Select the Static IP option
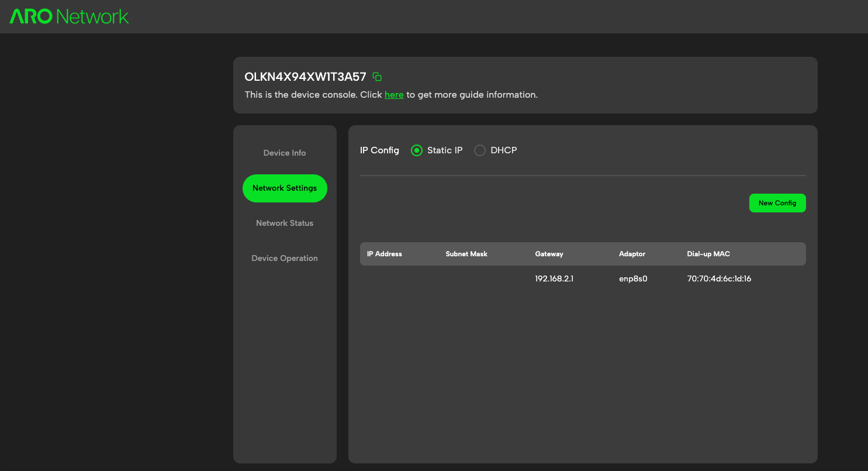Viewport: 868px width, 471px height. (x=416, y=150)
